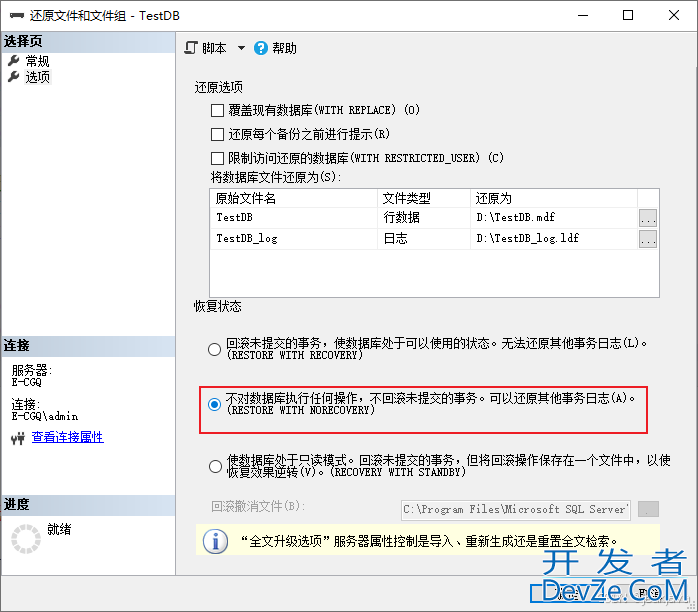Image resolution: width=698 pixels, height=612 pixels.
Task: Click the 帮助 Help label in toolbar
Action: (x=284, y=48)
